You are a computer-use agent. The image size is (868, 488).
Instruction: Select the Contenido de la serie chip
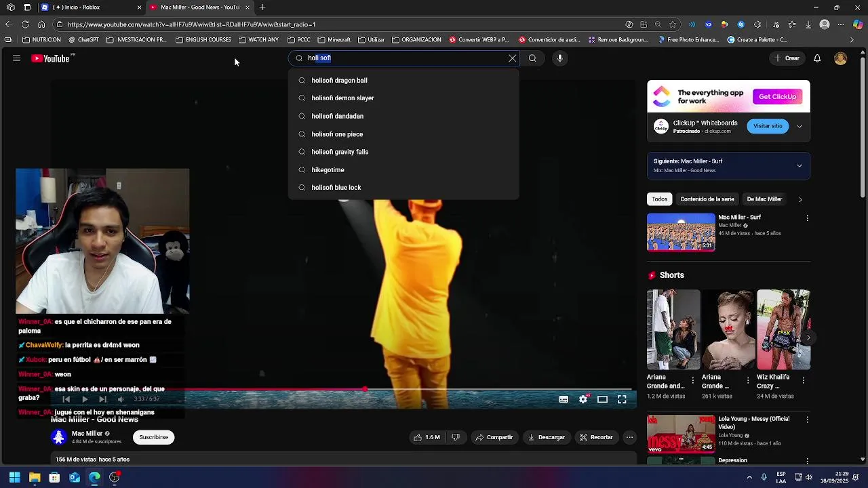coord(707,199)
